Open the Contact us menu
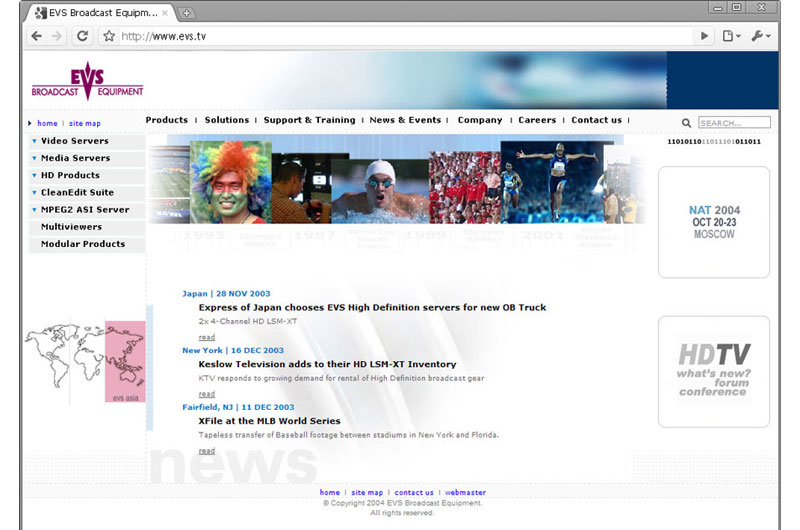Viewport: 800px width, 530px height. click(x=596, y=120)
